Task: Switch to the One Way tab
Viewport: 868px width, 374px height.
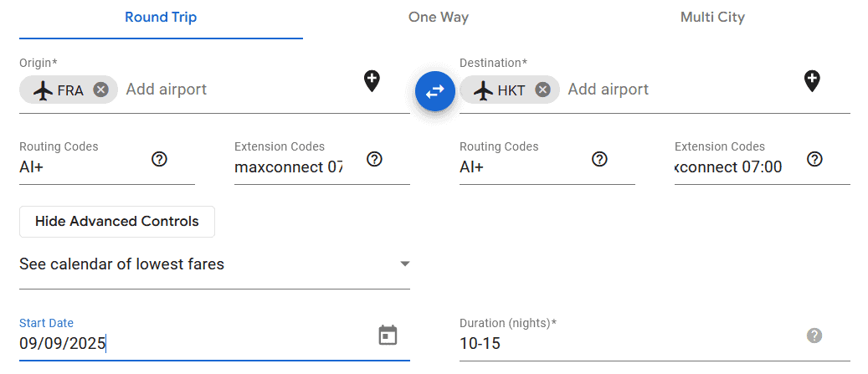Action: [438, 18]
